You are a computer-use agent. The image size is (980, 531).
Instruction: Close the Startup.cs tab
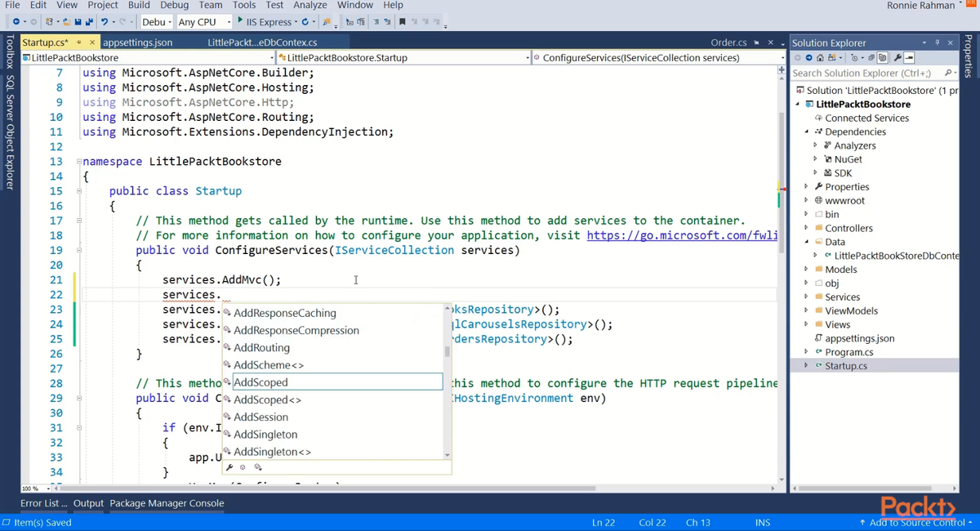pos(92,42)
